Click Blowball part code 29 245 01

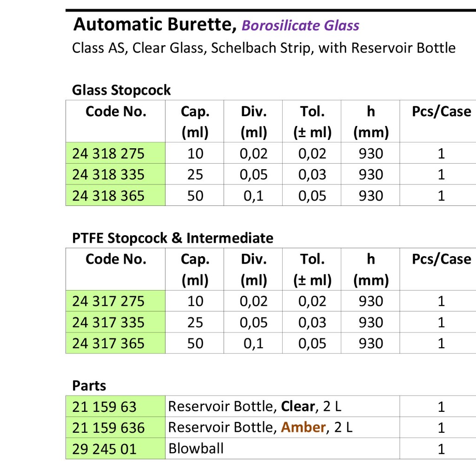click(104, 449)
